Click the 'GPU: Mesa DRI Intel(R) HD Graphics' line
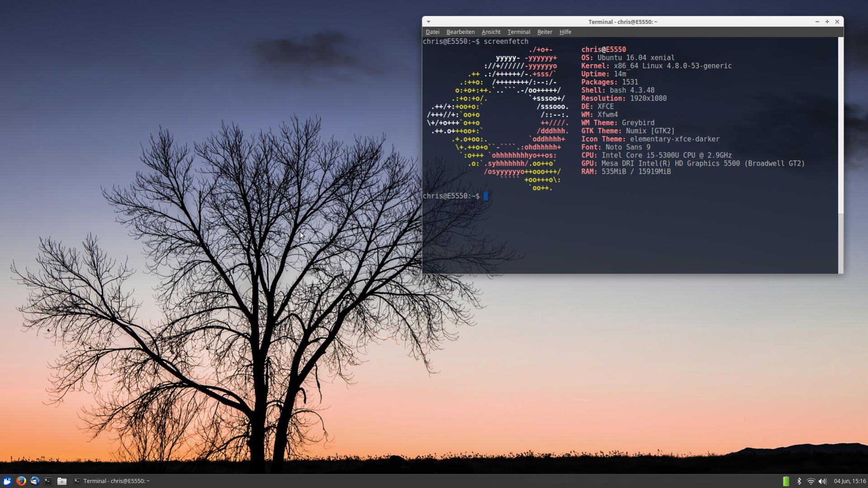 tap(693, 164)
